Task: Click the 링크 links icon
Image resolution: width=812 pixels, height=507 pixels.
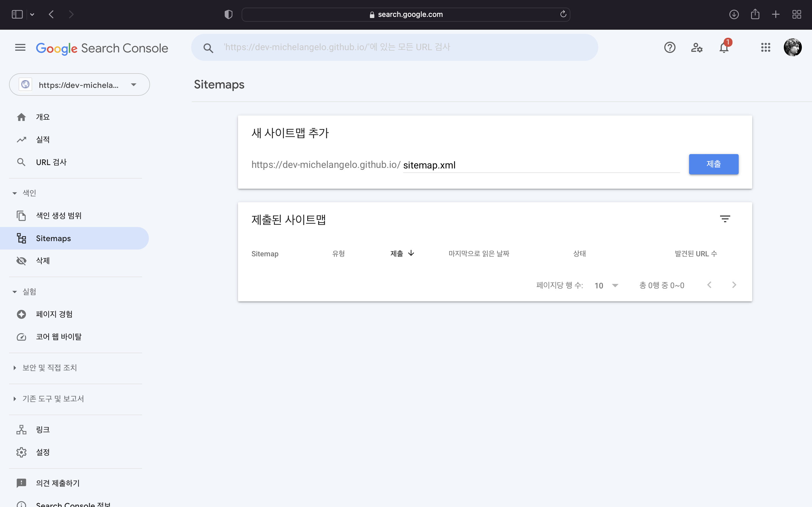Action: 21,429
